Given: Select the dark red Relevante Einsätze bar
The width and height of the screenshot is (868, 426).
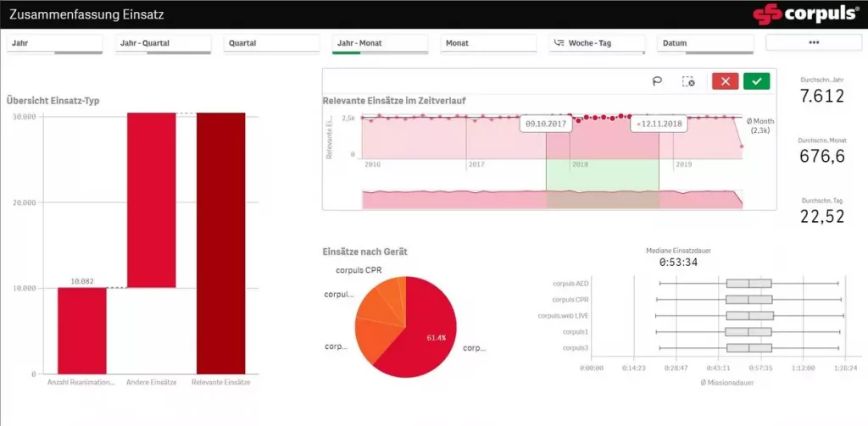Looking at the screenshot, I should pyautogui.click(x=221, y=243).
